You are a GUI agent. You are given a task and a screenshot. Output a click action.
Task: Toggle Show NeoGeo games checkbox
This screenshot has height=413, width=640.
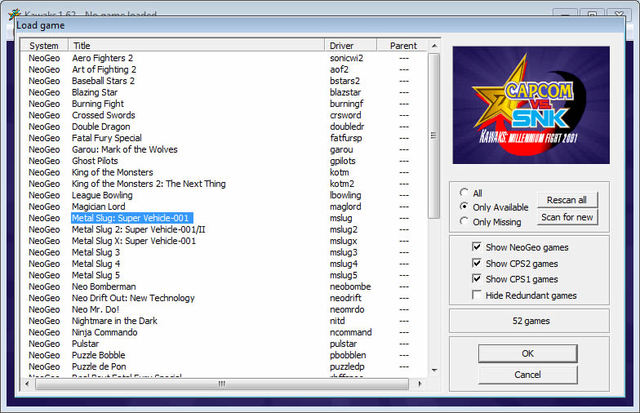coord(477,245)
